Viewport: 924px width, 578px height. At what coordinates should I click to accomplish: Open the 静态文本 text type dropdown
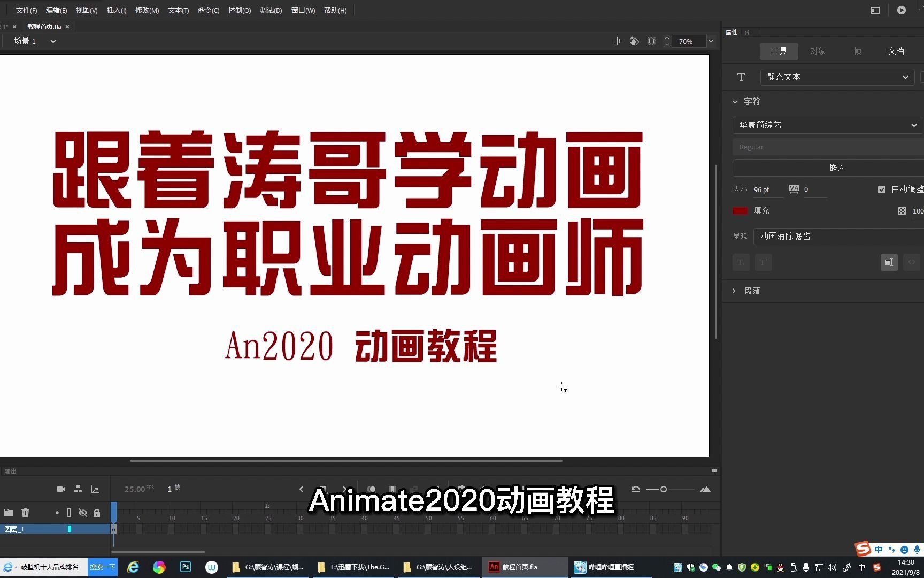837,77
